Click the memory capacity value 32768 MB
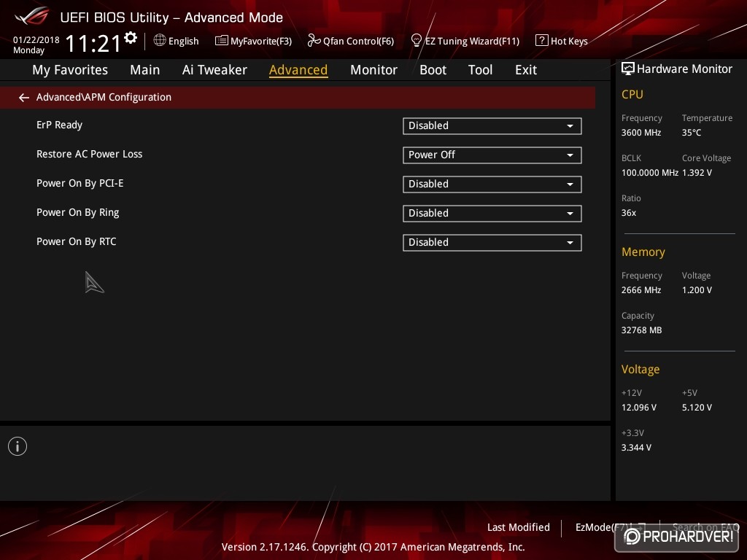 click(x=642, y=330)
